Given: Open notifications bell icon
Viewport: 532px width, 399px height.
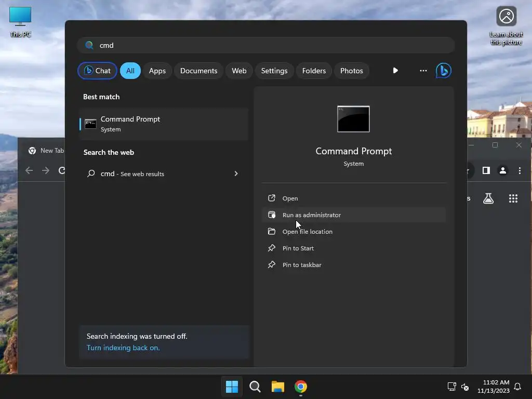Looking at the screenshot, I should point(517,387).
